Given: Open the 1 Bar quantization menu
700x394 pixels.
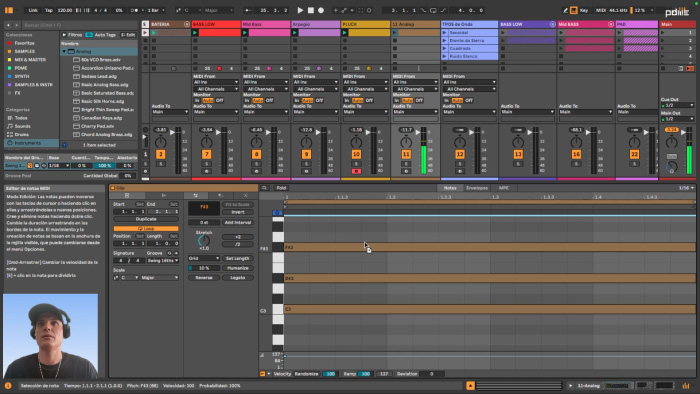Looking at the screenshot, I should click(x=156, y=10).
